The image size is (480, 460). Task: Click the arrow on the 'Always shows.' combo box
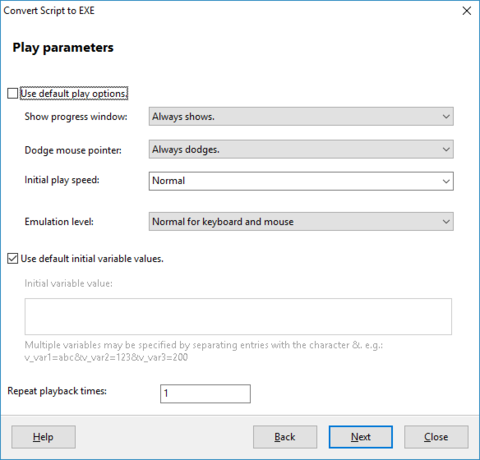[446, 116]
